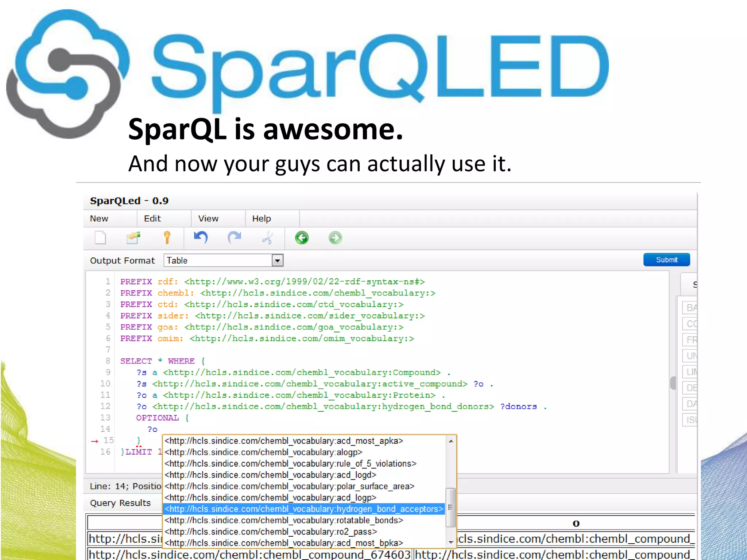Open the View menu
This screenshot has height=560, width=747.
208,218
